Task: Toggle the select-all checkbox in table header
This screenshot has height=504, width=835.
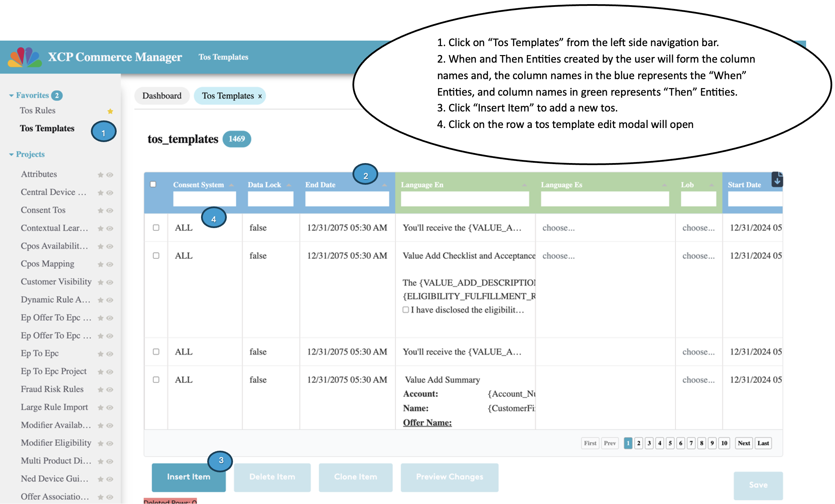Action: [153, 184]
